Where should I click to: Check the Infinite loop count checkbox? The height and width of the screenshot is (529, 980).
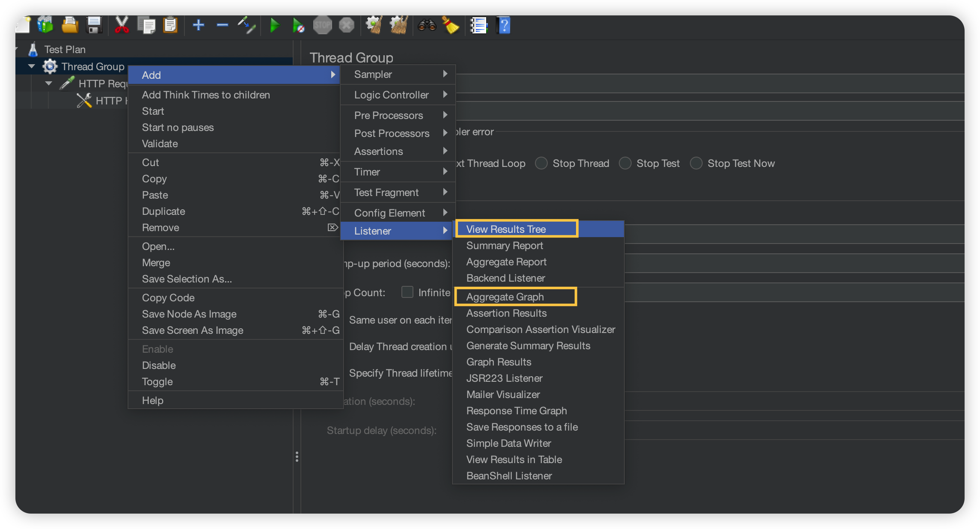(407, 292)
